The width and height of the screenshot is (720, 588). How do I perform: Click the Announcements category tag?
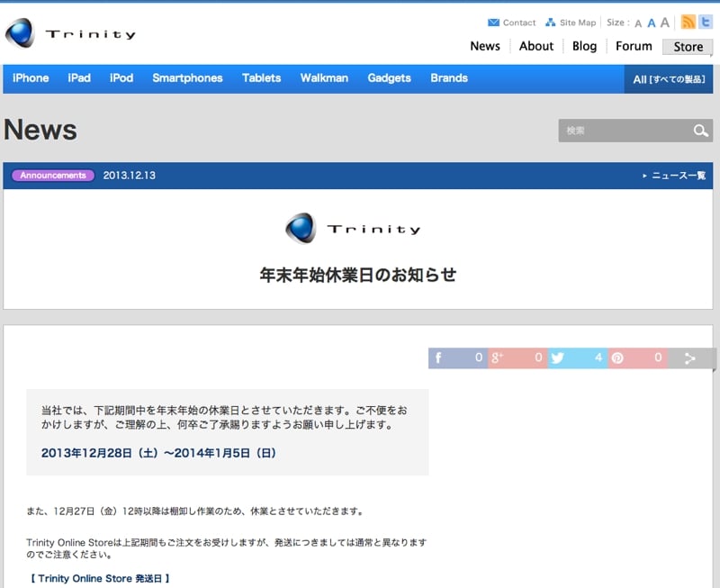pyautogui.click(x=53, y=176)
